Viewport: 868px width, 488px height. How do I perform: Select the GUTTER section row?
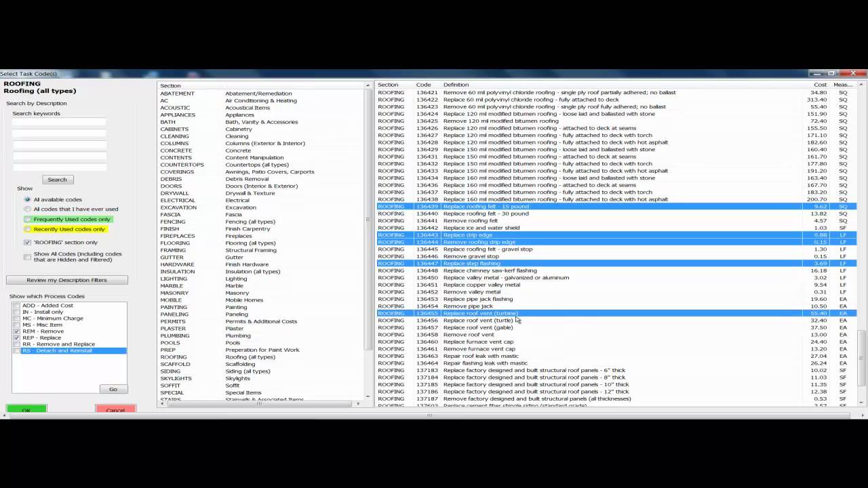pos(261,258)
